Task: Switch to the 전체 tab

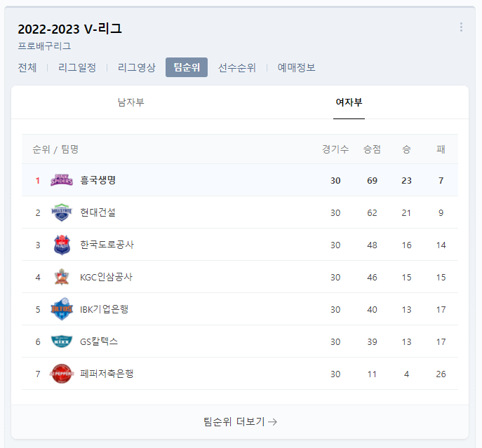Action: point(27,67)
